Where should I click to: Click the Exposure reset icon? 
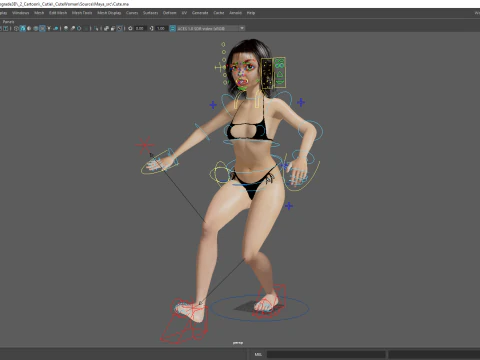pyautogui.click(x=130, y=28)
